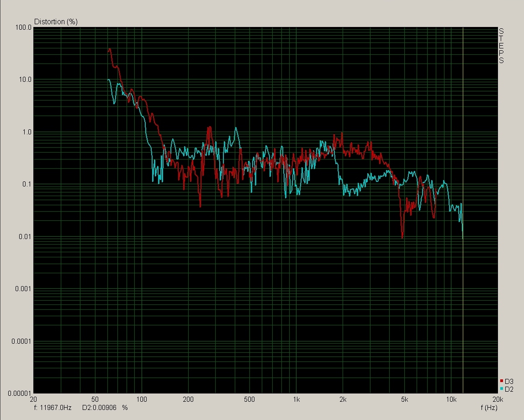This screenshot has height=420, width=524.
Task: Select the D3 legend label
Action: [x=509, y=381]
